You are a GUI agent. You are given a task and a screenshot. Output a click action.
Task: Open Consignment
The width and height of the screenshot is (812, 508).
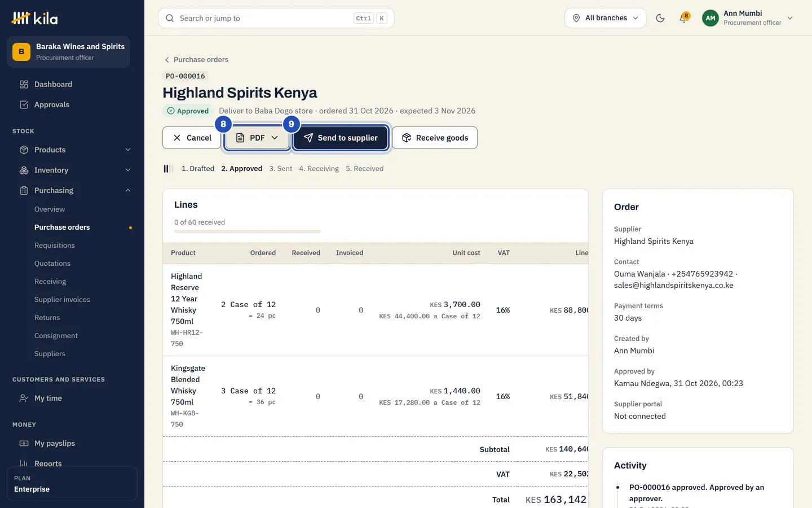point(56,336)
